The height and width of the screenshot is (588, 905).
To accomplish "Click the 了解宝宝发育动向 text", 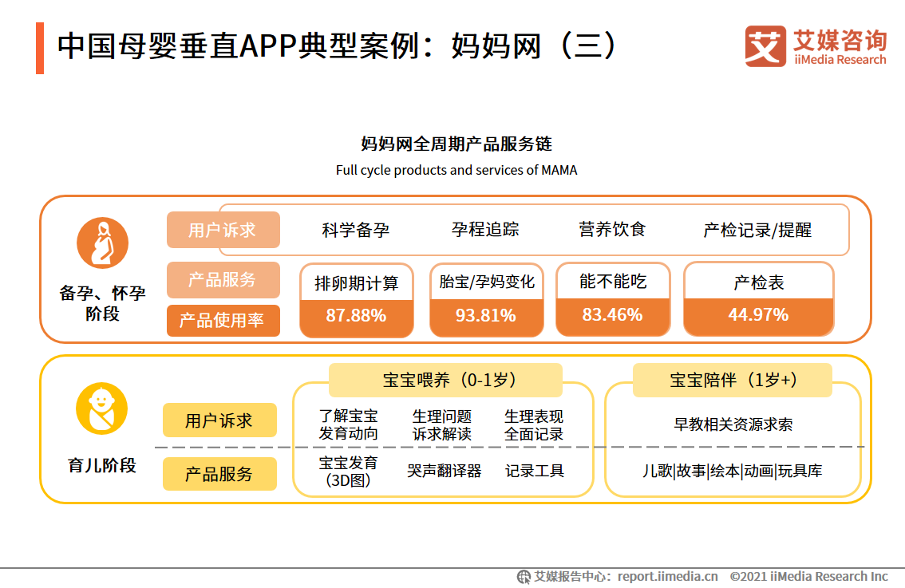I will 348,424.
